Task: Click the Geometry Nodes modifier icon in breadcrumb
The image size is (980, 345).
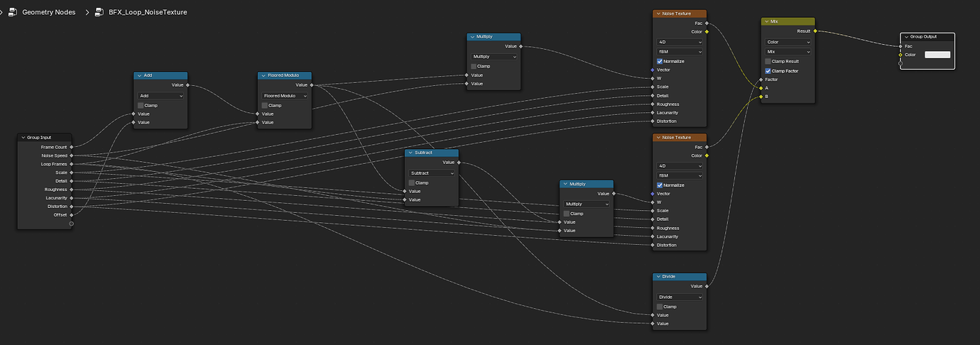Action: (x=12, y=12)
